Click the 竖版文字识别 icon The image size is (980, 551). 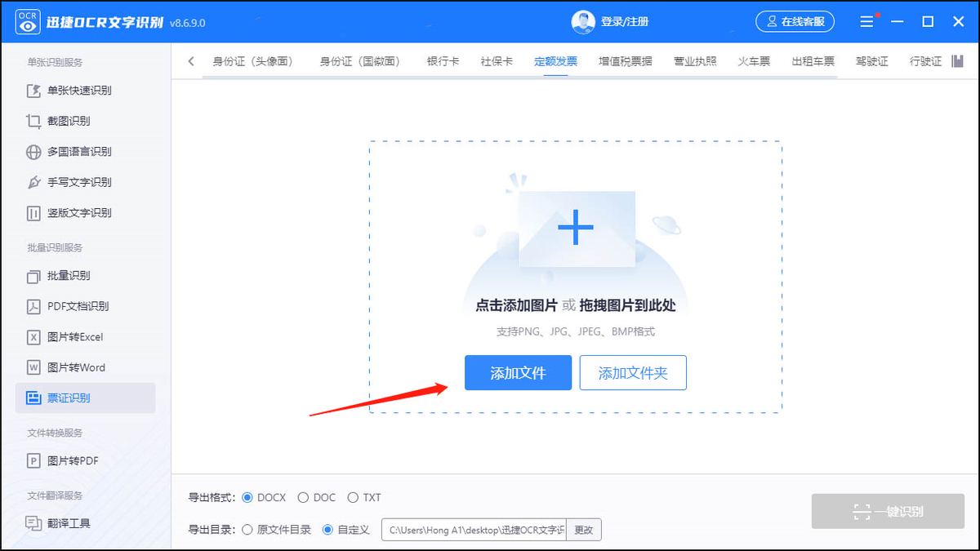(x=33, y=213)
